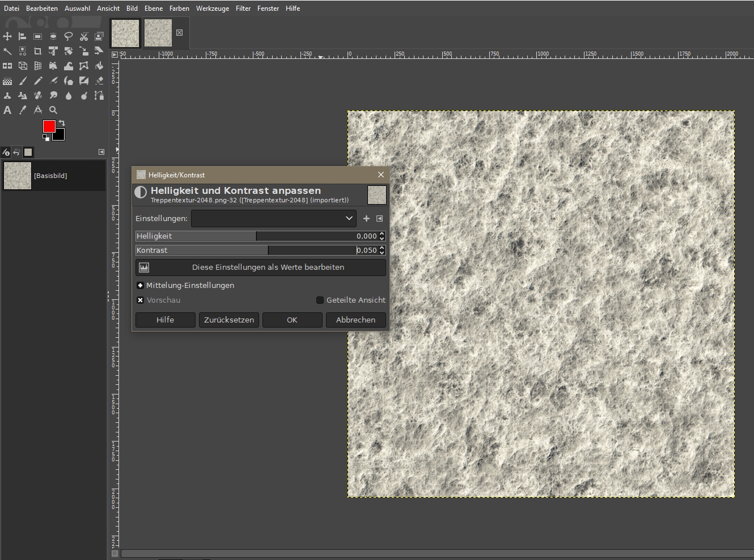Select the Crop tool

coord(38,51)
